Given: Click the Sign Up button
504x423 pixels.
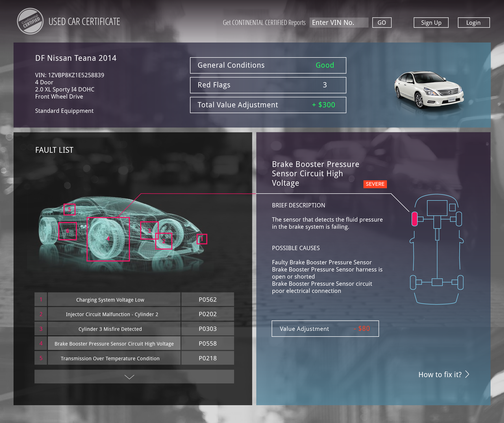Looking at the screenshot, I should 431,23.
